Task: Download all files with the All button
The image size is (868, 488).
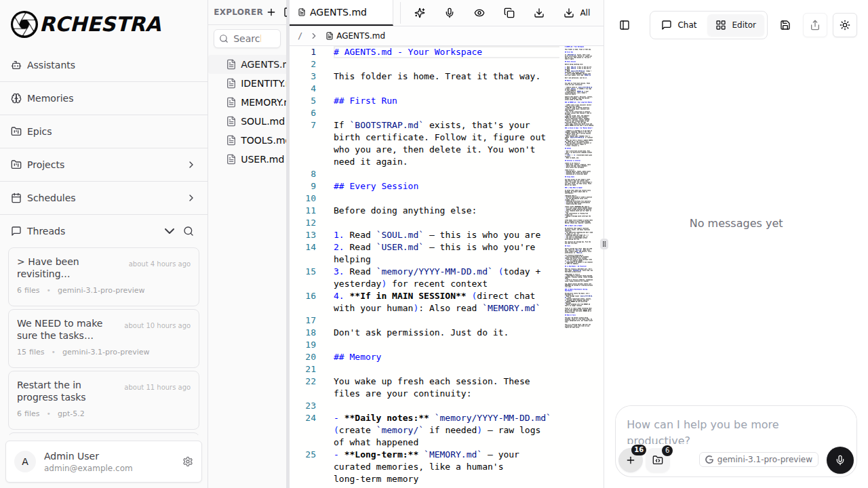Action: [577, 13]
